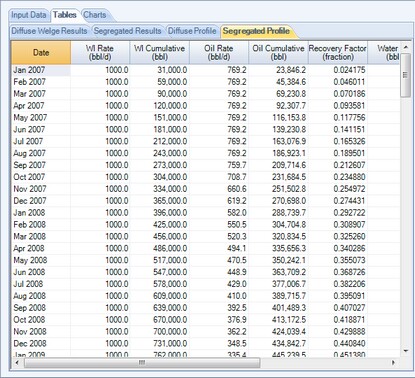Click the horizontal scrollbar left arrow
Image resolution: width=415 pixels, height=378 pixels.
(x=17, y=362)
